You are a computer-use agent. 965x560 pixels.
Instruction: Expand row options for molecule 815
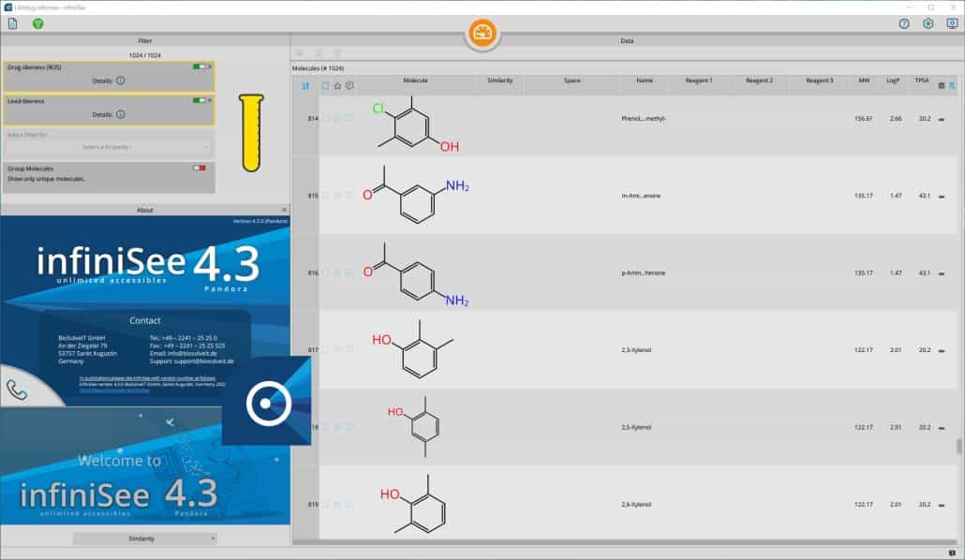click(941, 196)
